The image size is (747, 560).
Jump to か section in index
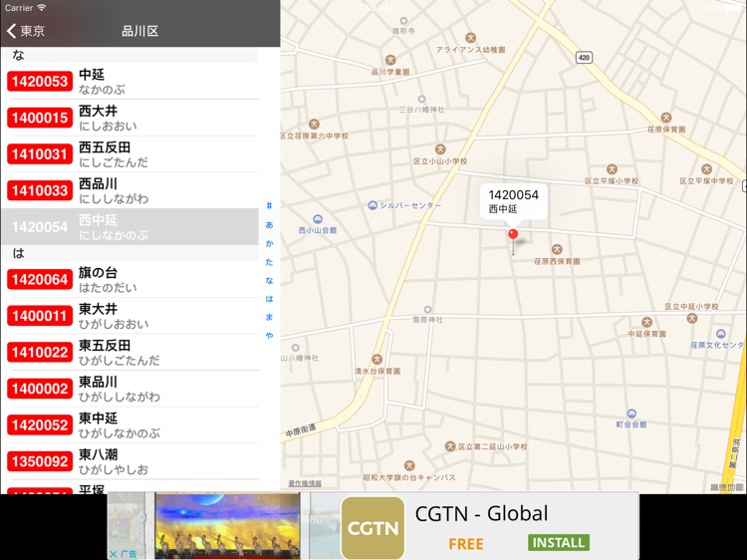269,243
